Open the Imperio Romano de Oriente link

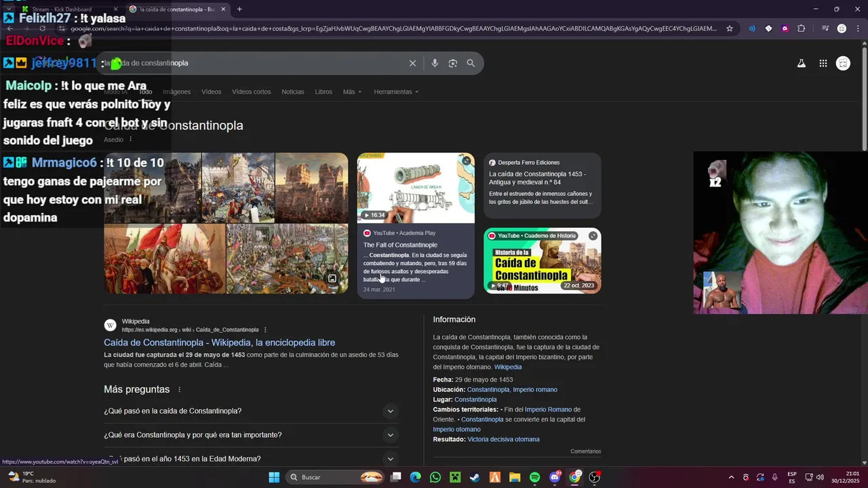548,409
